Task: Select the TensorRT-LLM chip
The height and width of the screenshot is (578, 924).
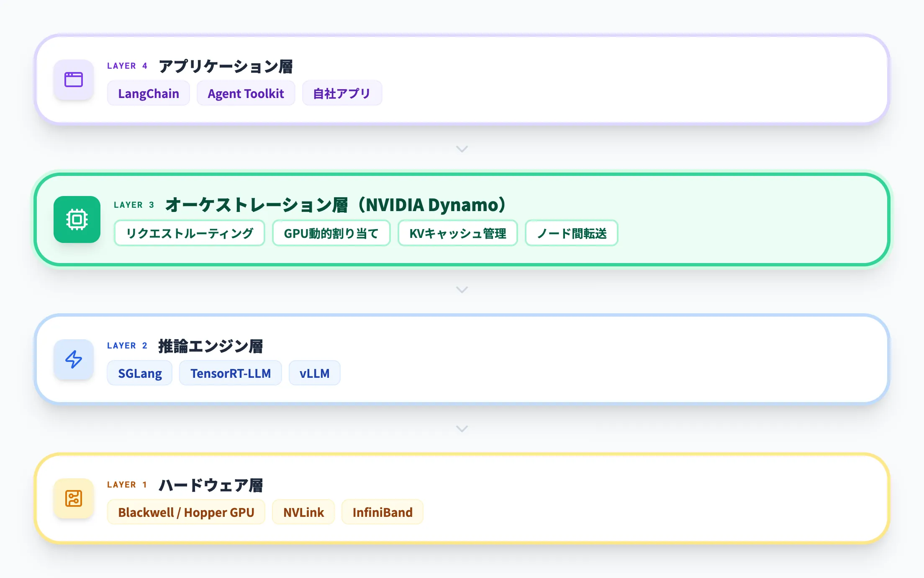Action: click(x=230, y=373)
